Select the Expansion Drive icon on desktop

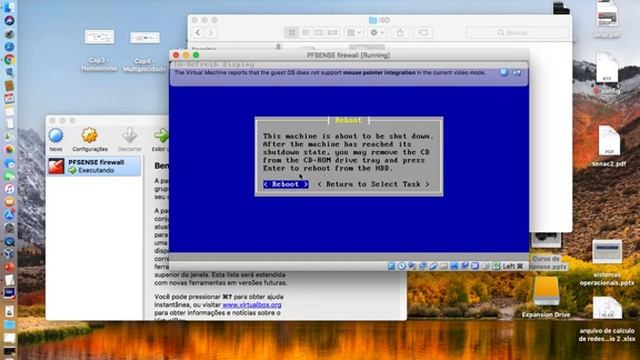coord(546,297)
